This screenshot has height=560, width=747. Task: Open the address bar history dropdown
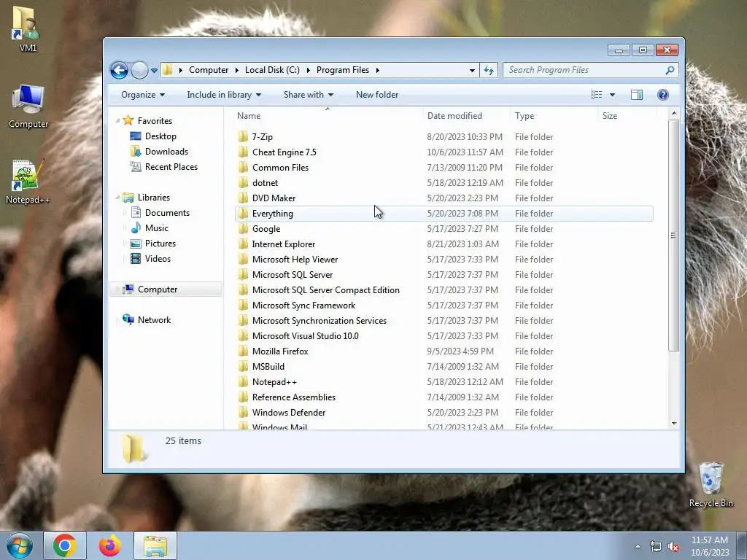472,71
